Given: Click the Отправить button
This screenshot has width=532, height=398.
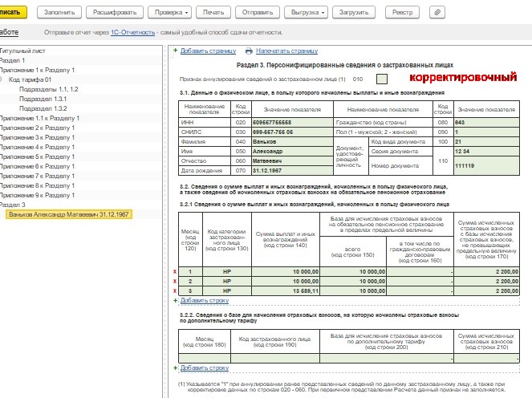Looking at the screenshot, I should click(x=258, y=12).
